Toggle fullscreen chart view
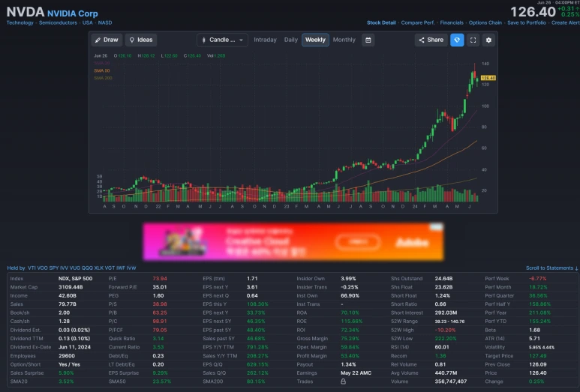This screenshot has height=392, width=580. [473, 40]
